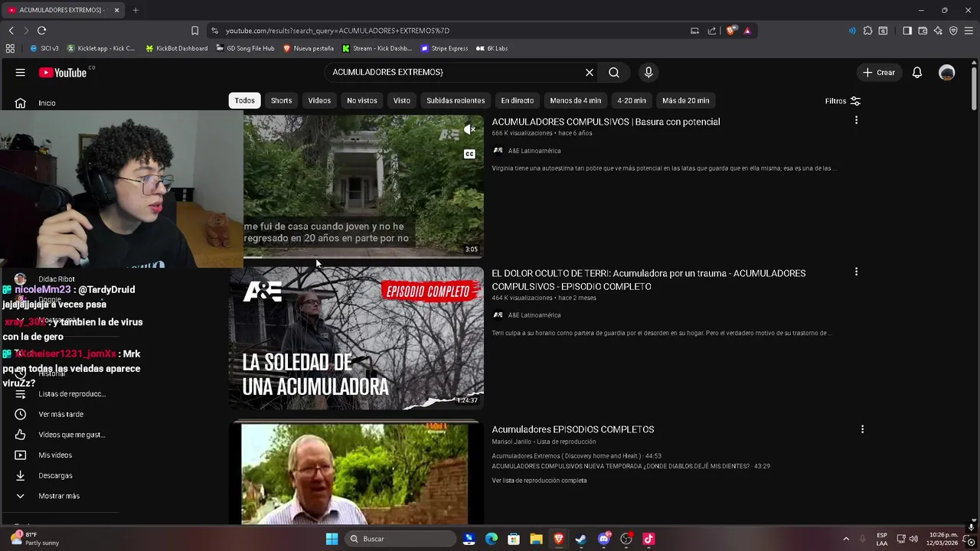Reload the page in Brave

[x=41, y=31]
